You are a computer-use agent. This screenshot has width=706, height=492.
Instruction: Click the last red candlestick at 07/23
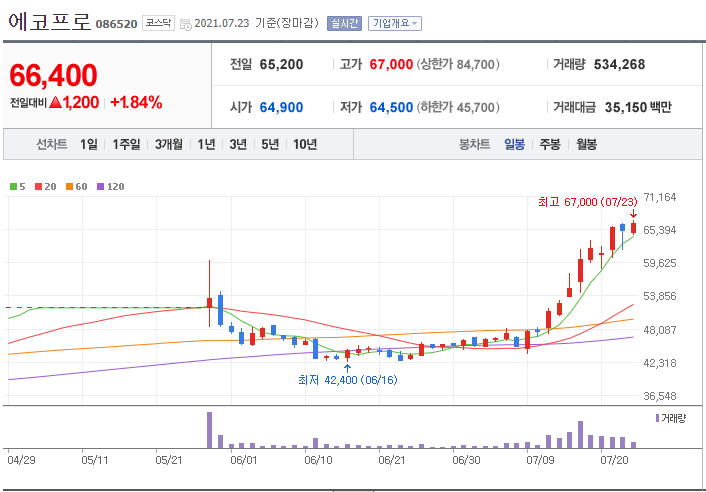[x=634, y=227]
